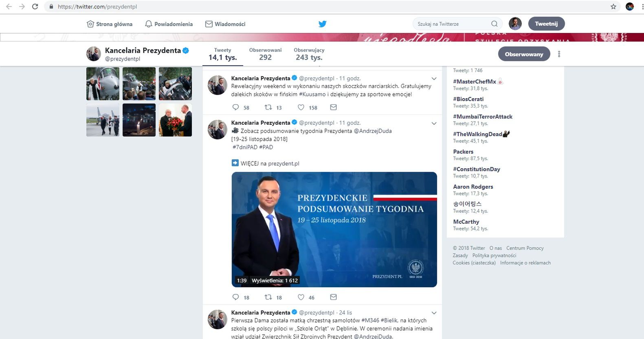The image size is (644, 339).
Task: Open the #7dniPAD hashtag
Action: coord(245,147)
